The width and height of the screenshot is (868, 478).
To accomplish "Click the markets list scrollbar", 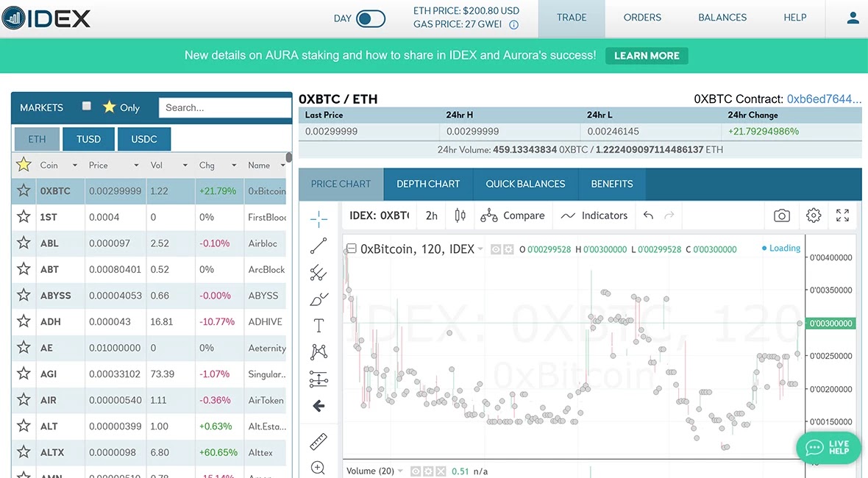I will tap(289, 157).
